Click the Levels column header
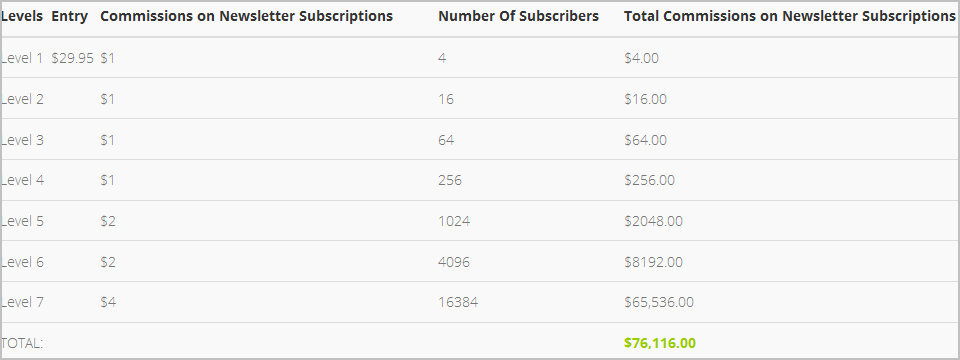 pyautogui.click(x=22, y=17)
